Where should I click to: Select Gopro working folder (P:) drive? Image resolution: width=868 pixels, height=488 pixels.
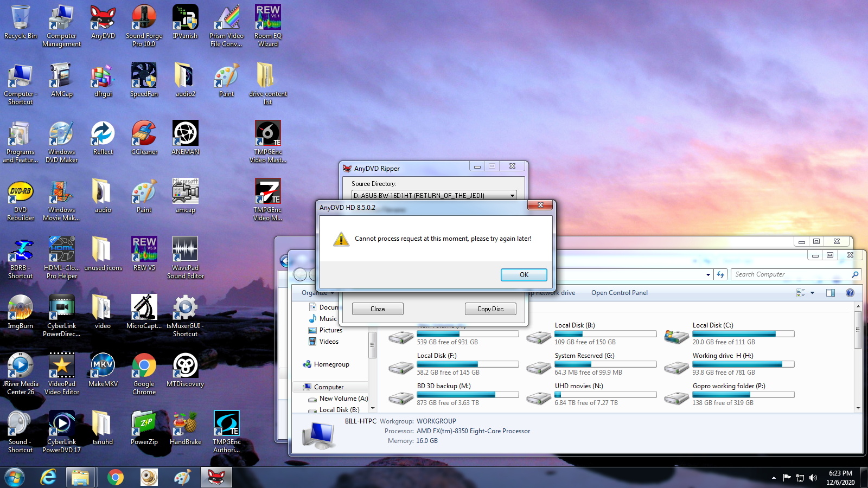click(730, 394)
